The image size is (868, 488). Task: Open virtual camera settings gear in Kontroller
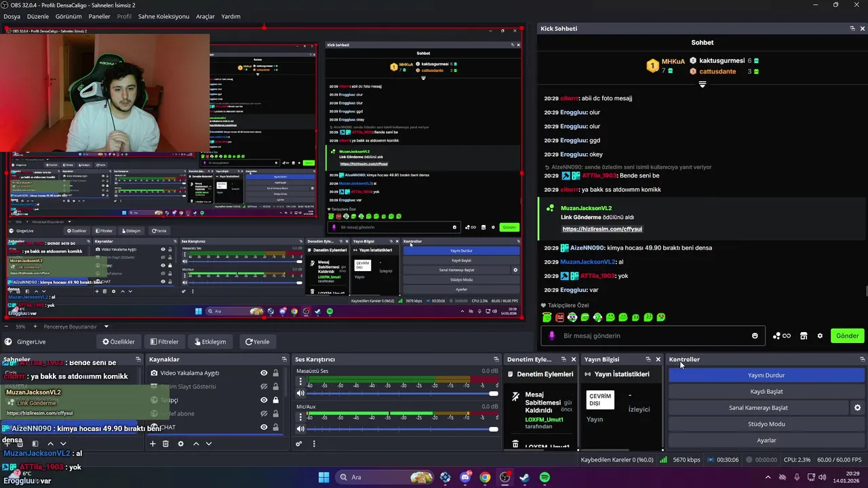(857, 408)
